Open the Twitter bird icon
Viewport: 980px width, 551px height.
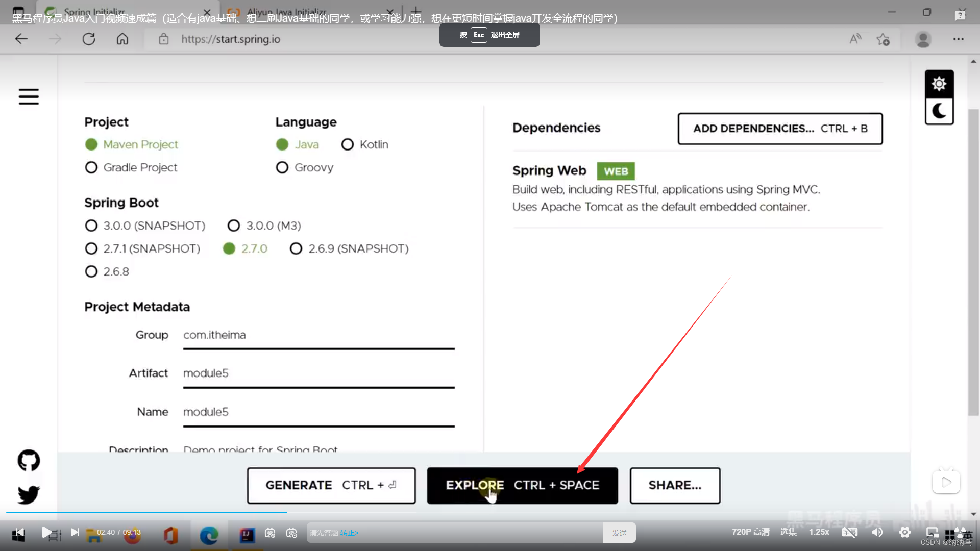pyautogui.click(x=29, y=494)
